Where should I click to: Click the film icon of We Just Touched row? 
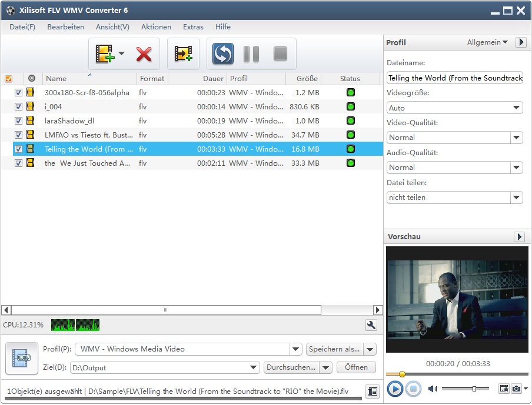(30, 163)
